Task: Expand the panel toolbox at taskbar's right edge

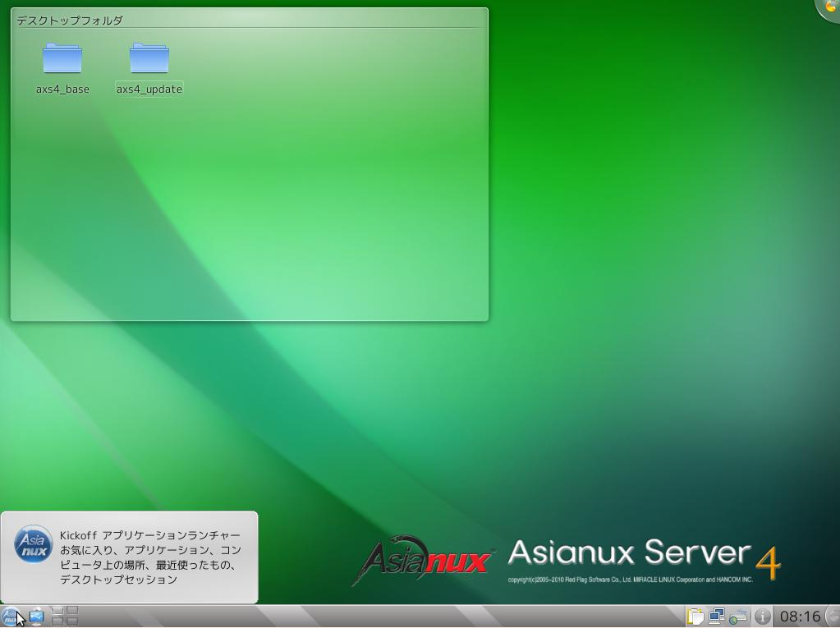Action: [832, 617]
